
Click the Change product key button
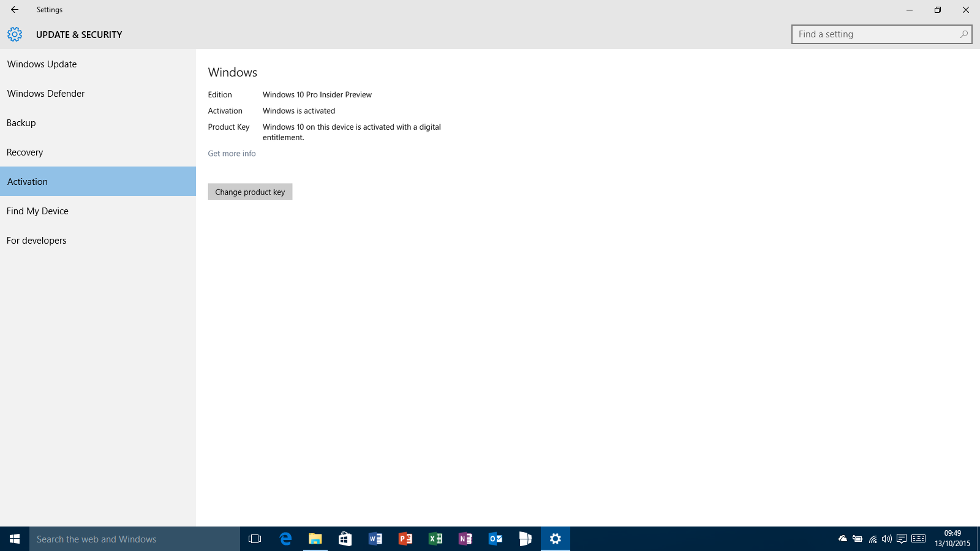coord(250,192)
